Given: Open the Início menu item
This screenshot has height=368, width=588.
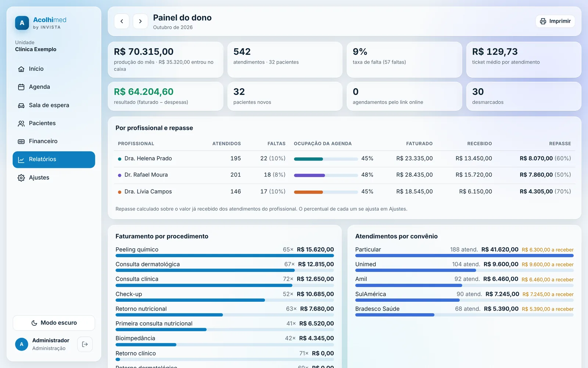Looking at the screenshot, I should tap(54, 69).
